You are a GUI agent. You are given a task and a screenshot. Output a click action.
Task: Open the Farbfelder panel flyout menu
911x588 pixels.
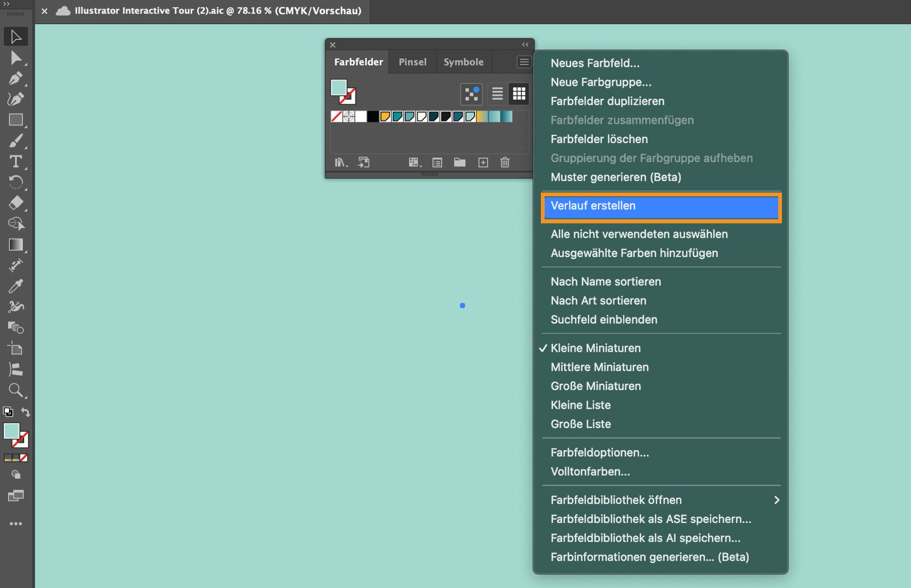point(524,62)
